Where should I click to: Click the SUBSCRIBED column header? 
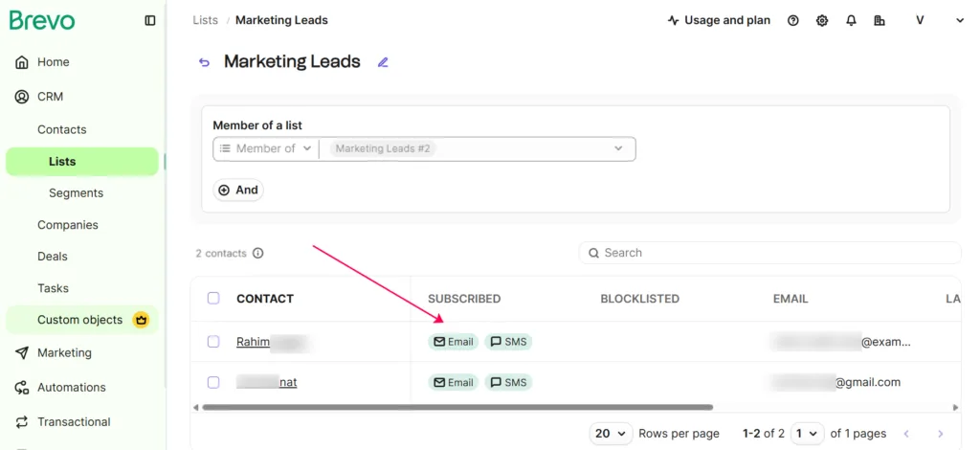click(x=464, y=299)
